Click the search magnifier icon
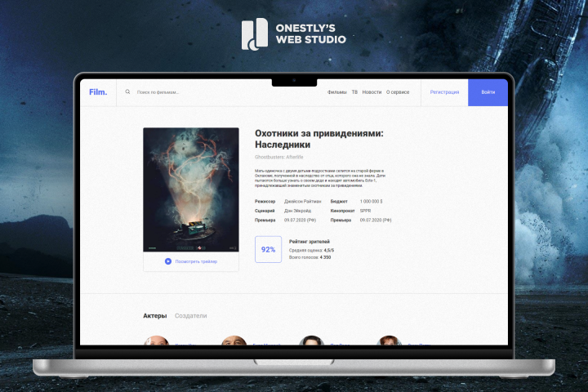The width and height of the screenshot is (588, 392). point(127,92)
